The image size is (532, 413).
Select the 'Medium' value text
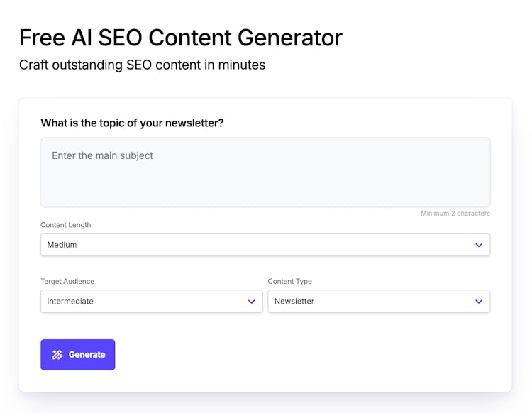62,245
